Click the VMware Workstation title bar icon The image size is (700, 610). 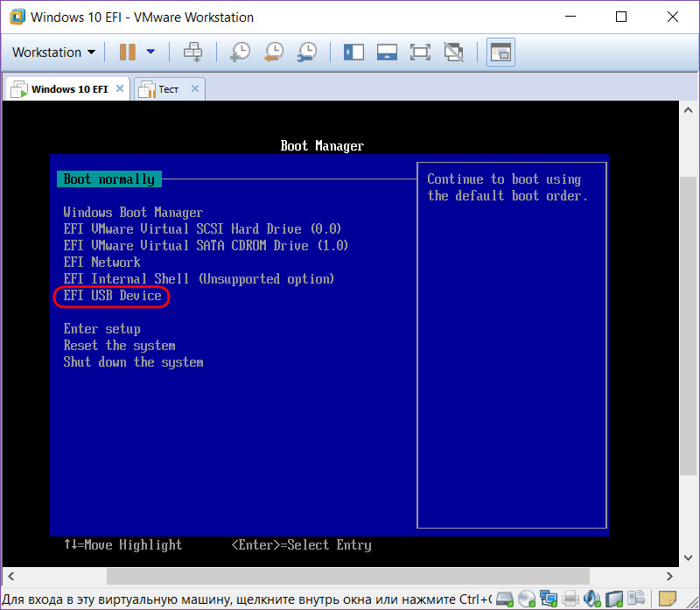point(17,17)
